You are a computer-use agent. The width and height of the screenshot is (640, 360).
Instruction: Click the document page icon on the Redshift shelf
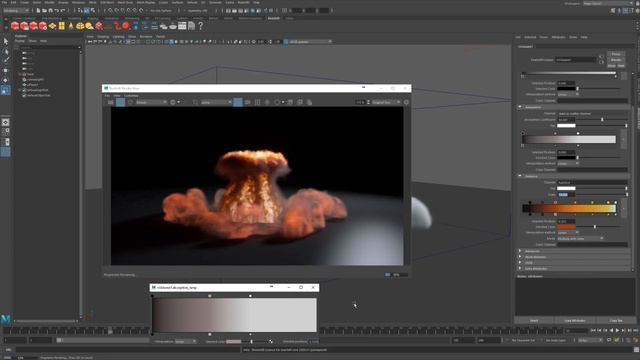coord(191,26)
